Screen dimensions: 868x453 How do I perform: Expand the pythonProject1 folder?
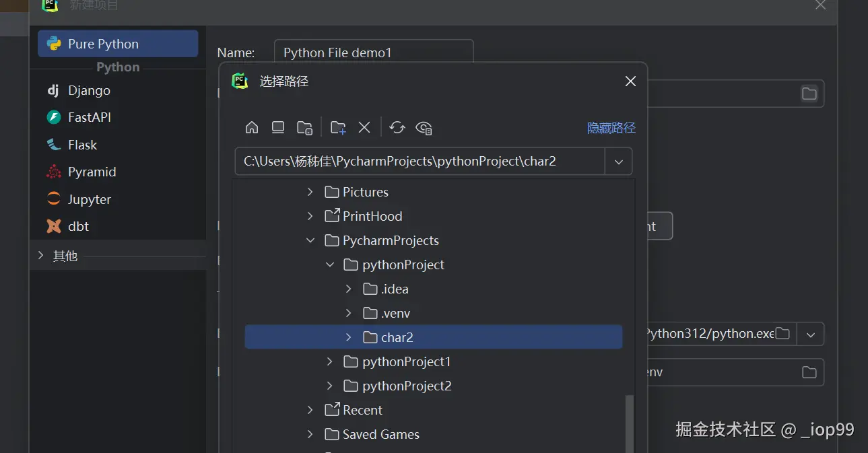pyautogui.click(x=330, y=361)
